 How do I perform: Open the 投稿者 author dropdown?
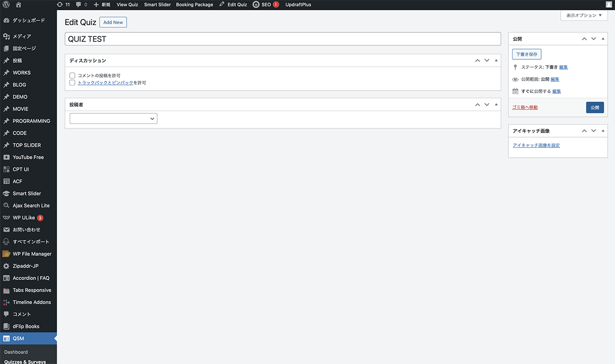113,119
